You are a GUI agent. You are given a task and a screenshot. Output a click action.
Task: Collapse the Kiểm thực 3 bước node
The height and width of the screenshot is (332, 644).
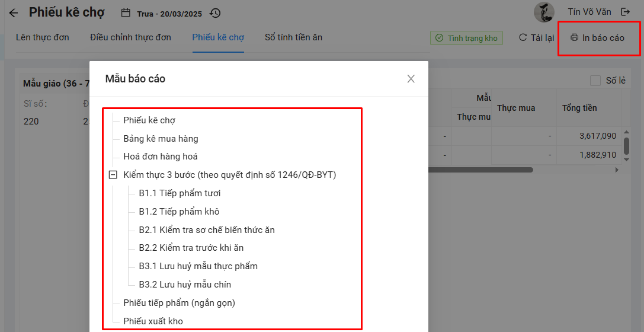pyautogui.click(x=113, y=175)
